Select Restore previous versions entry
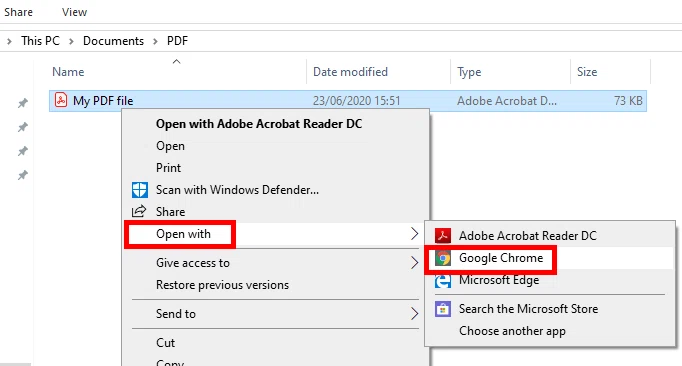 coord(222,285)
